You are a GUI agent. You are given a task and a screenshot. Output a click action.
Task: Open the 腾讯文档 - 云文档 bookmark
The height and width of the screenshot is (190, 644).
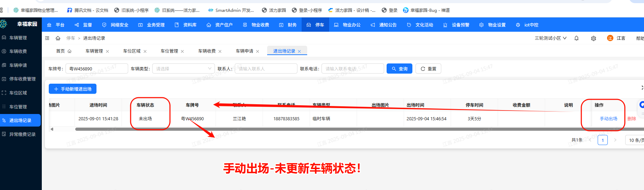pyautogui.click(x=87, y=10)
